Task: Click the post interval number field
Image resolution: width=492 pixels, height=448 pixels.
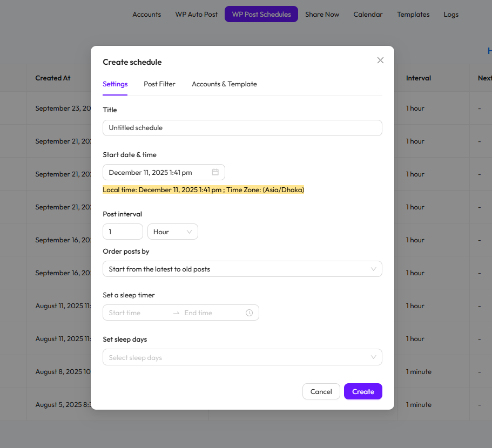Action: coord(123,232)
